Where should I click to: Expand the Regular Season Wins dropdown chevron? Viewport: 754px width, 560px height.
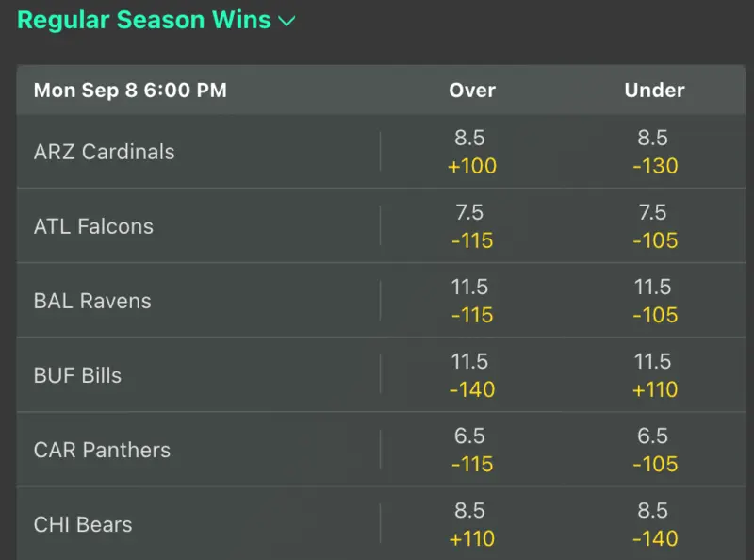pos(287,21)
